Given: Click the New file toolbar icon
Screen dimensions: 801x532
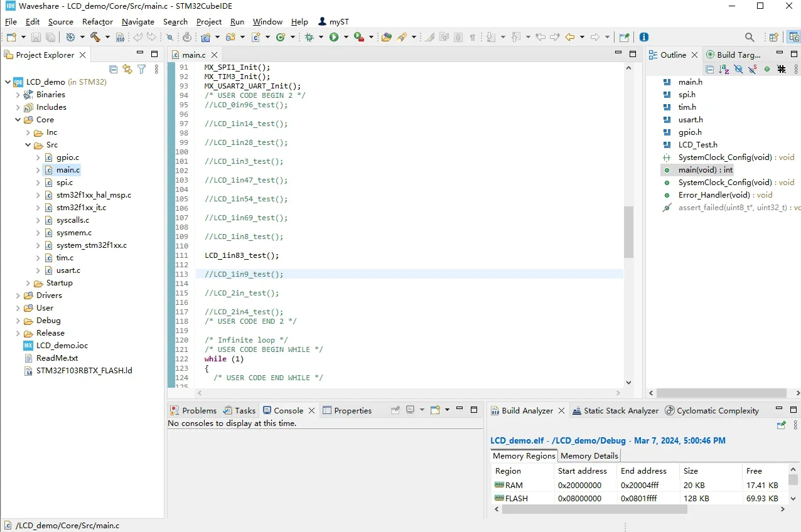Looking at the screenshot, I should [x=11, y=37].
